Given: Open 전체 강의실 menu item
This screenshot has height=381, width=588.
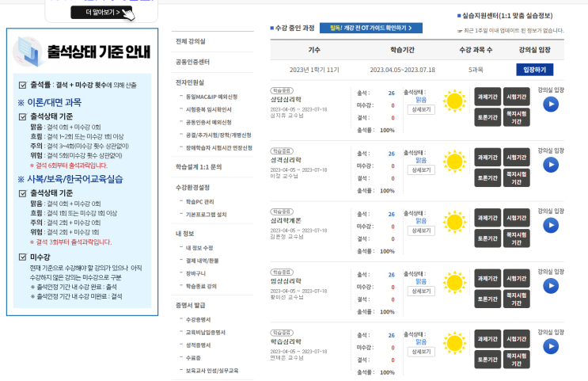Looking at the screenshot, I should tap(191, 41).
